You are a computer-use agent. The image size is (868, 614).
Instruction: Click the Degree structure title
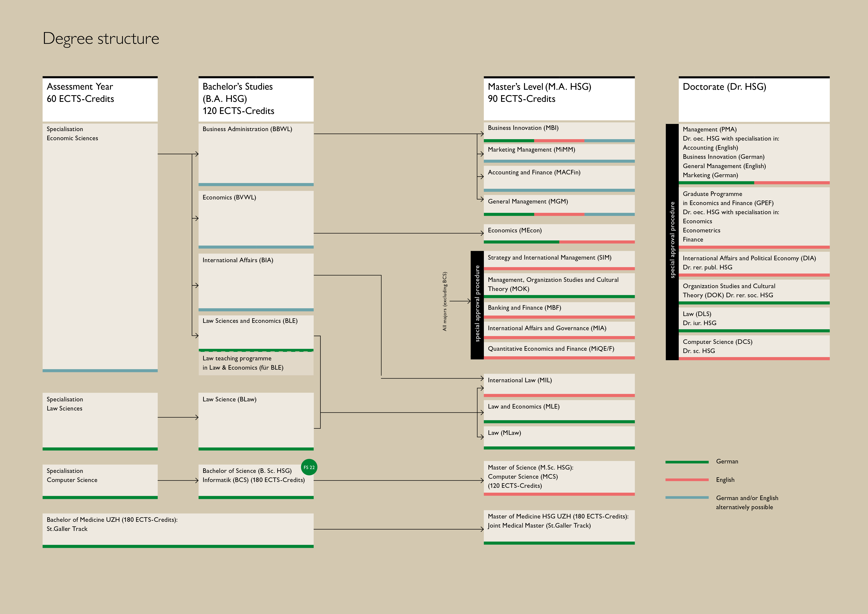pos(101,39)
